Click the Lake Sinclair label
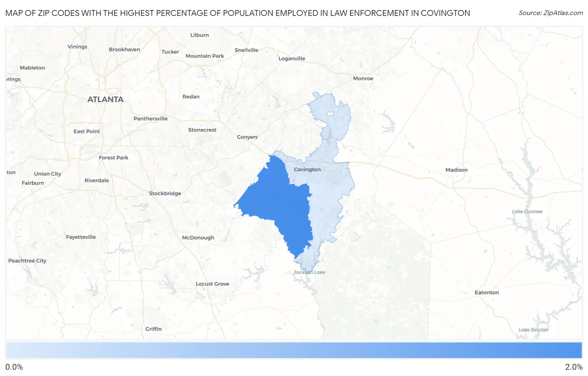 point(534,330)
